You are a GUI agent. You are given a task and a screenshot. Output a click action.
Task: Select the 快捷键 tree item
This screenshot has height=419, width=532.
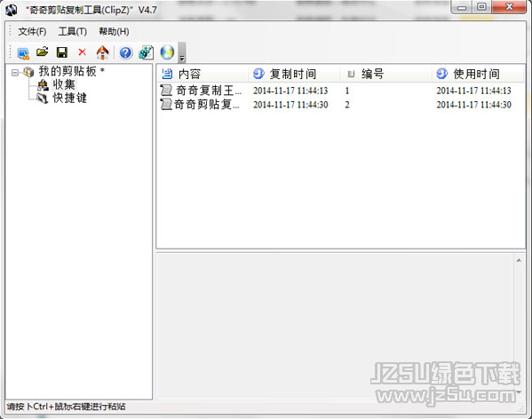[69, 98]
